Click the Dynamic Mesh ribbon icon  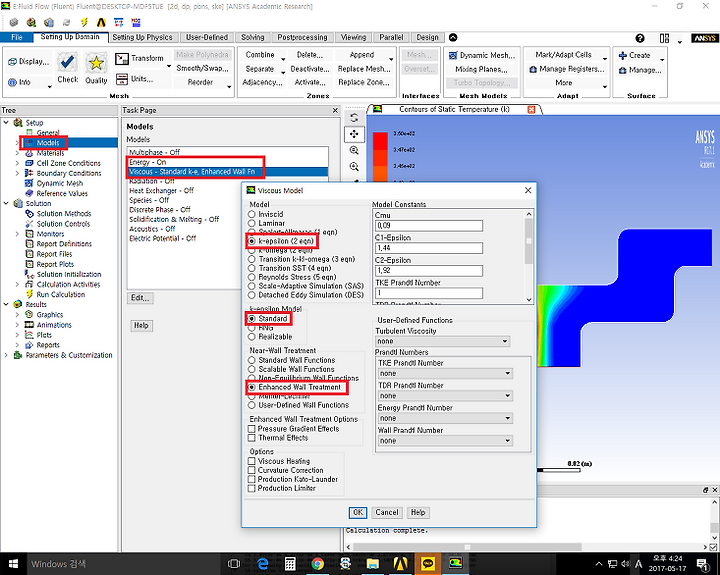click(x=453, y=55)
